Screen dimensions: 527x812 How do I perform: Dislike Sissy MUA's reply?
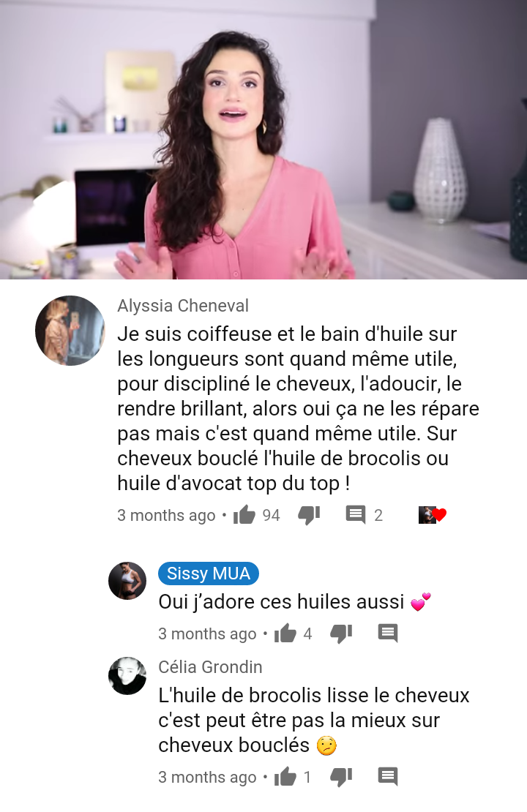click(x=342, y=634)
